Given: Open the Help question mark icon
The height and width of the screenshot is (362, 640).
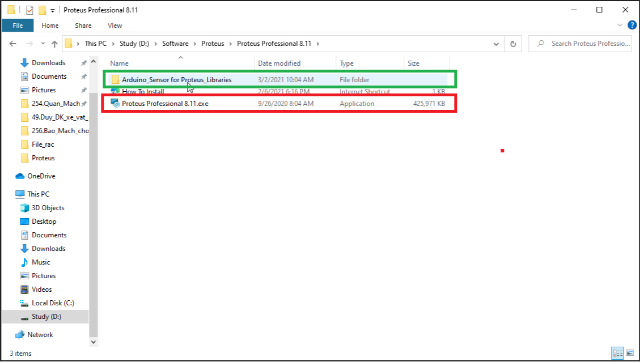Looking at the screenshot, I should click(632, 25).
